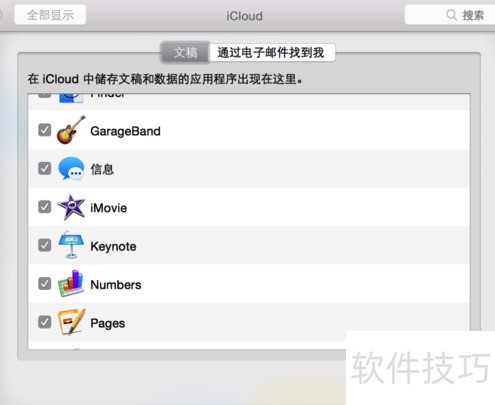This screenshot has height=405, width=495.
Task: Toggle the iMovie checkbox
Action: coord(44,207)
